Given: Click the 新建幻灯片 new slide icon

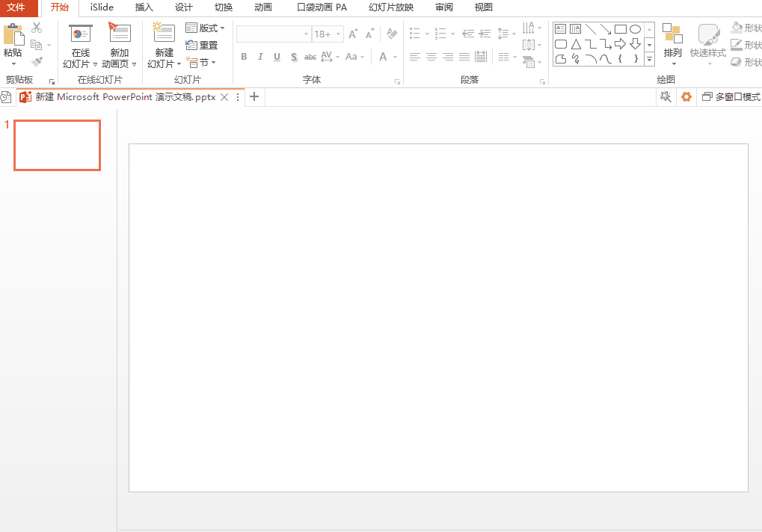Looking at the screenshot, I should pyautogui.click(x=163, y=33).
